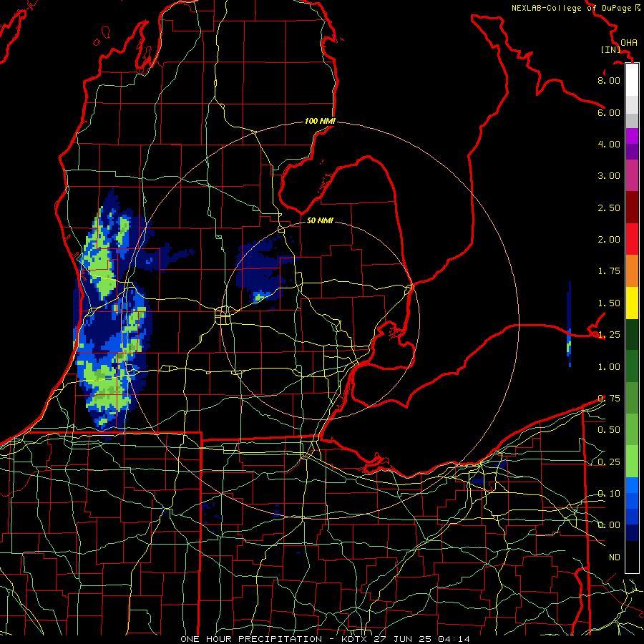The width and height of the screenshot is (644, 644).
Task: Select the light green swatch at 0.25
Action: (632, 462)
